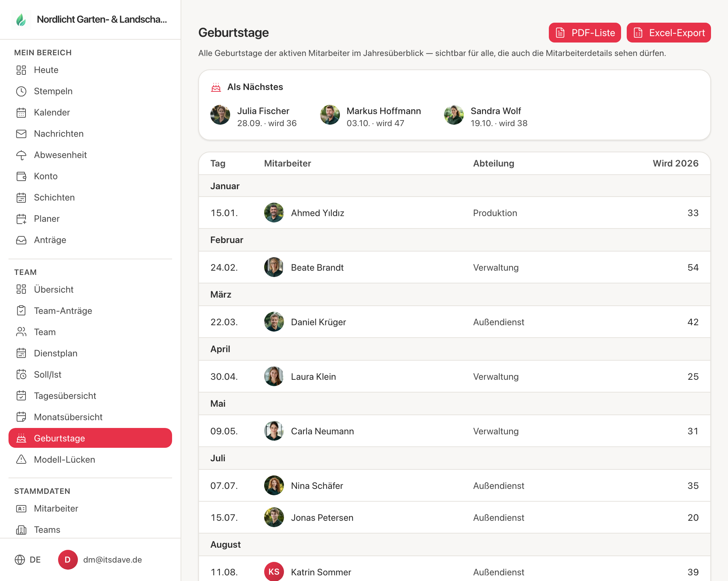Click the Soll/Ist calendar-clock icon
Screen dimensions: 728x581
(21, 374)
